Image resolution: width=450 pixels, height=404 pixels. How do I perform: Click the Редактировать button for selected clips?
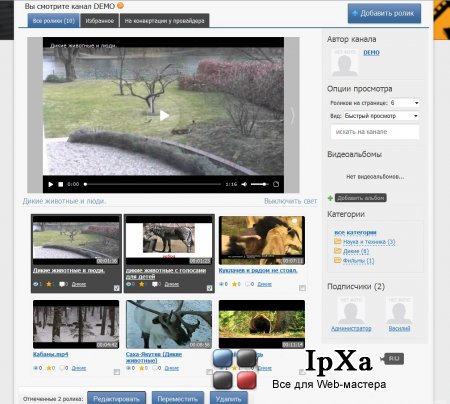[116, 398]
